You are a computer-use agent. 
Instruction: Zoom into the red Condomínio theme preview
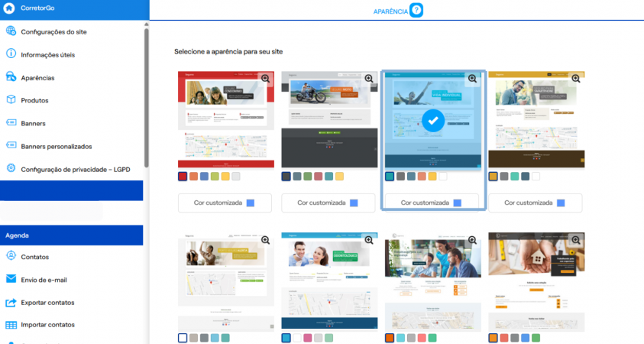266,79
